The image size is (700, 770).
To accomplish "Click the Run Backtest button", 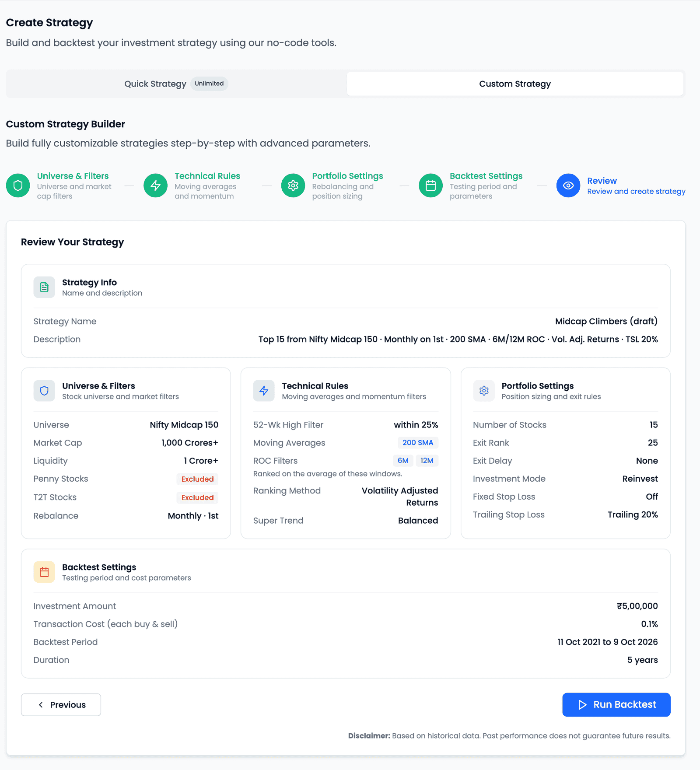I will tap(616, 704).
